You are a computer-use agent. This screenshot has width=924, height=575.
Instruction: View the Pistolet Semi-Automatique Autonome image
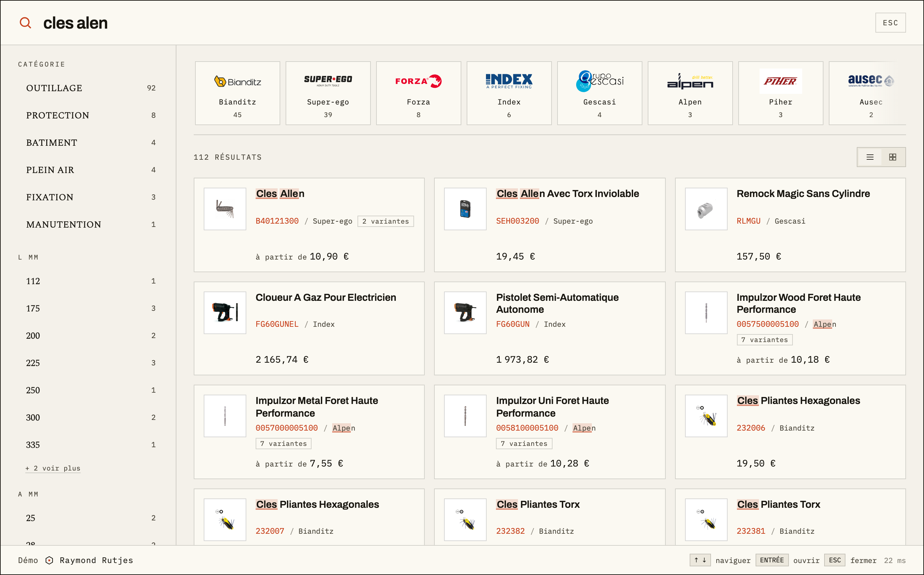465,313
